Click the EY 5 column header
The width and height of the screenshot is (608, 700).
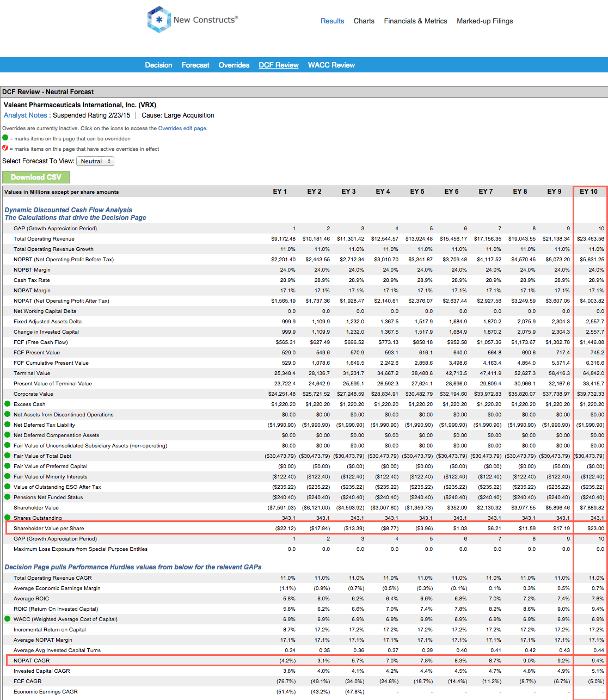pos(417,192)
